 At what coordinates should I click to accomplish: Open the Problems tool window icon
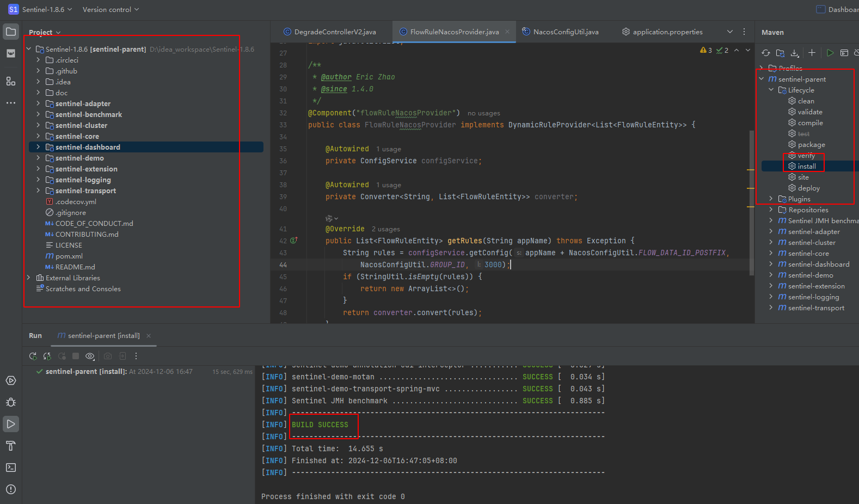point(11,489)
